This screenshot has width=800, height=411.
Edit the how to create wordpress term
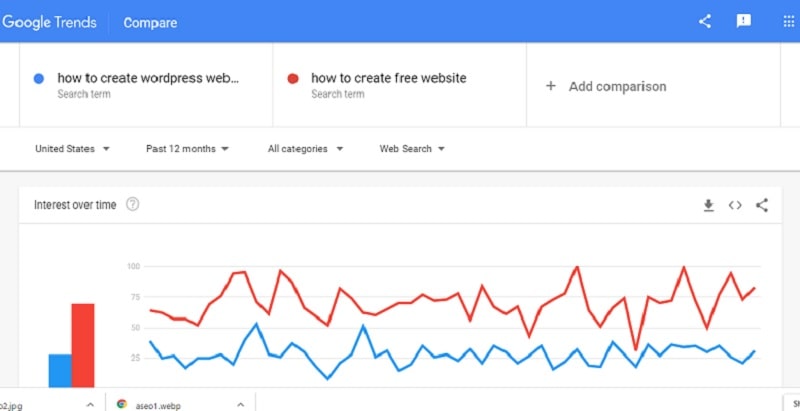point(148,78)
